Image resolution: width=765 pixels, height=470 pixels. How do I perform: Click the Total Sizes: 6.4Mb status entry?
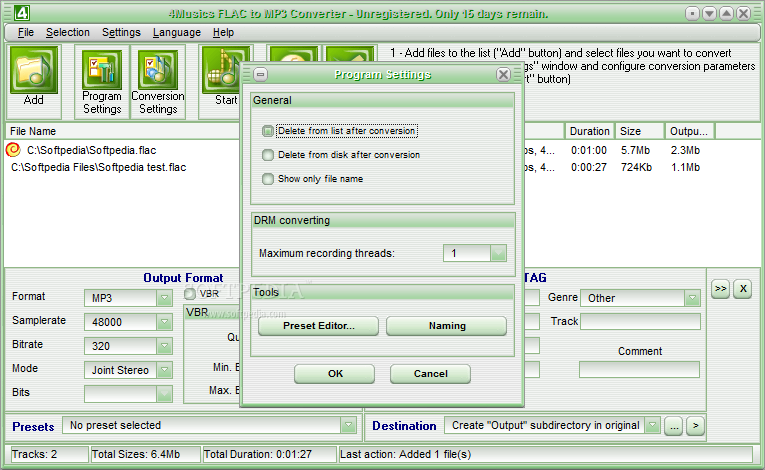tap(145, 454)
